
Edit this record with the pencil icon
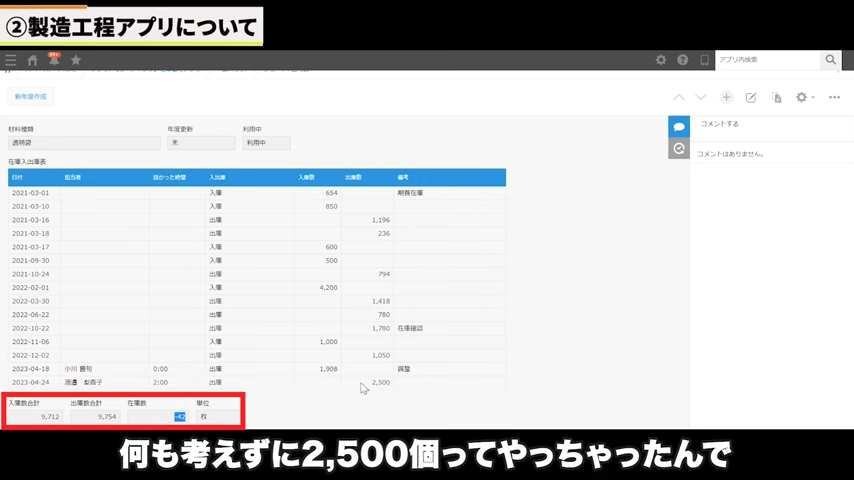pyautogui.click(x=751, y=98)
